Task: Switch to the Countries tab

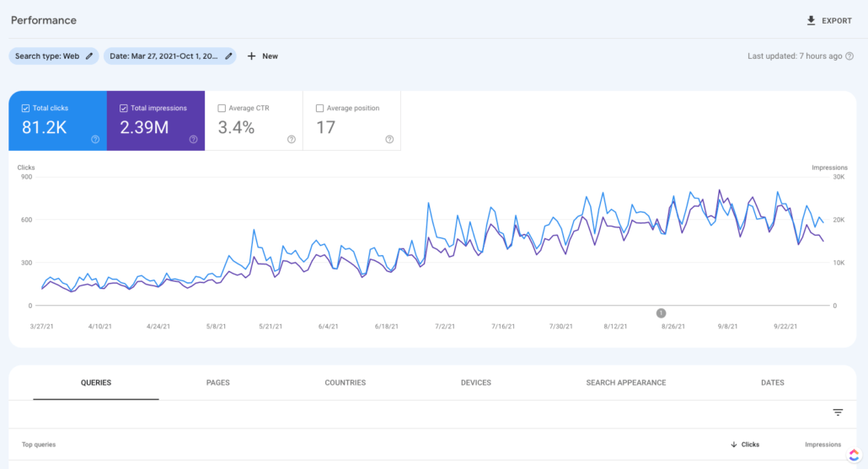Action: [x=345, y=383]
